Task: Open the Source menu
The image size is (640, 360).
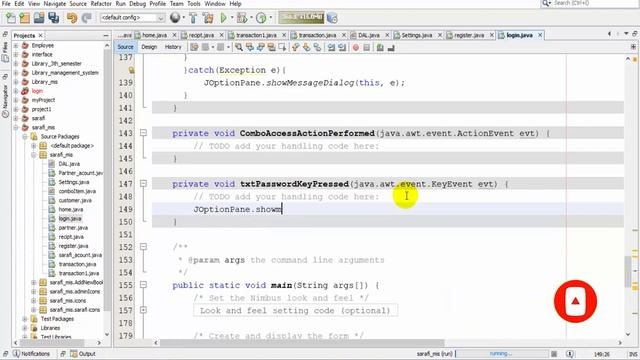Action: click(x=78, y=4)
